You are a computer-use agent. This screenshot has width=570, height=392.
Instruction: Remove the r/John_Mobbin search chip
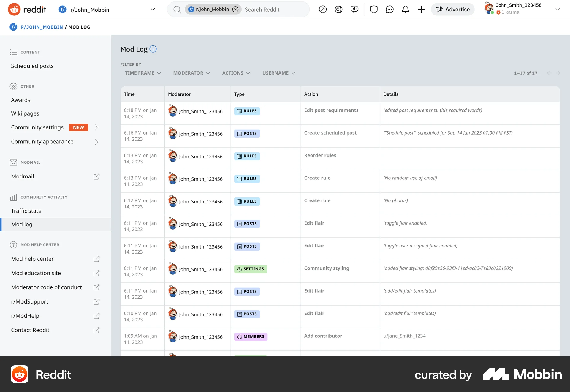click(235, 9)
